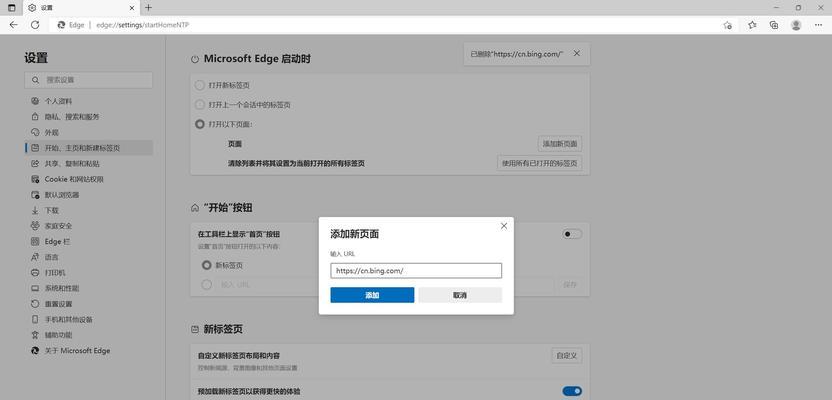
Task: Click the 默认浏览器 sidebar icon
Action: point(35,195)
